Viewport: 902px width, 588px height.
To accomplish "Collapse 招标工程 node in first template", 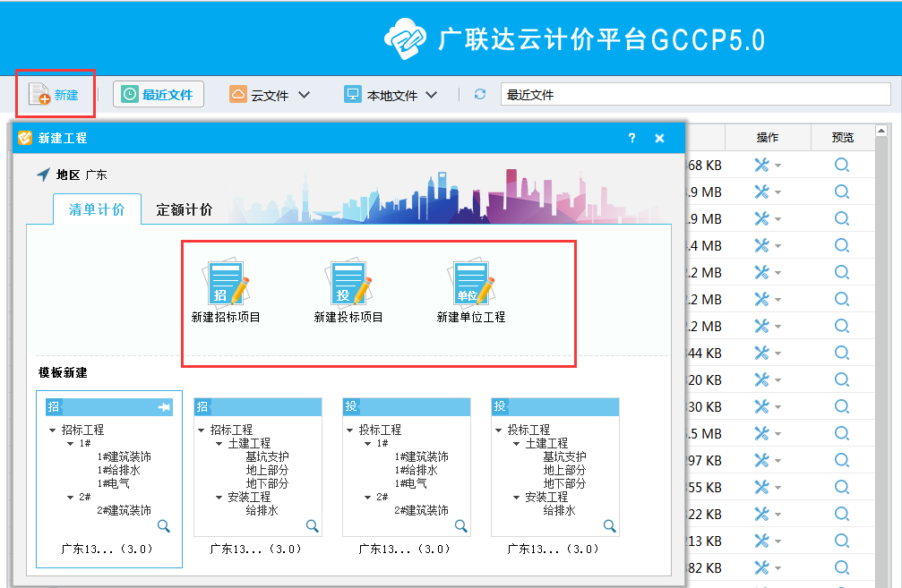I will [52, 430].
